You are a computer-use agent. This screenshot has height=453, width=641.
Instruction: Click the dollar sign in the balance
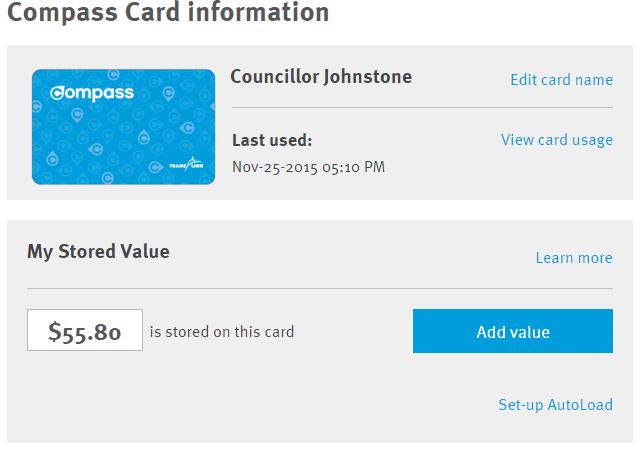click(x=54, y=332)
